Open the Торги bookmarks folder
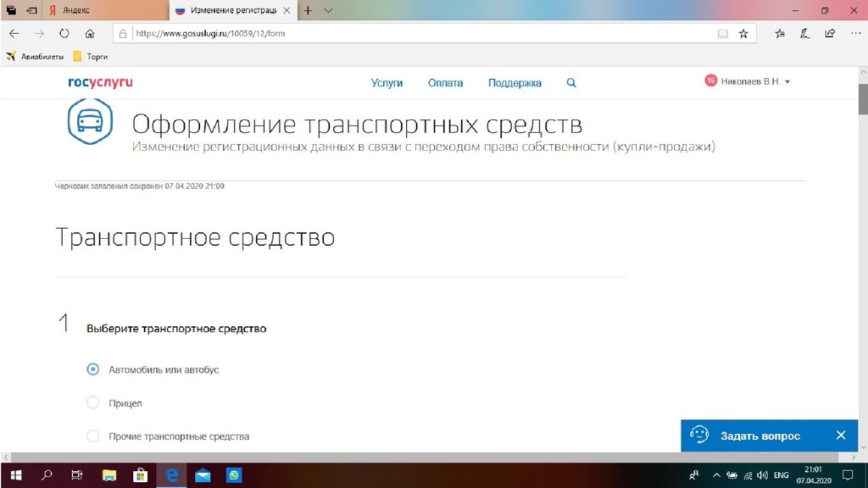868x488 pixels. [x=90, y=57]
